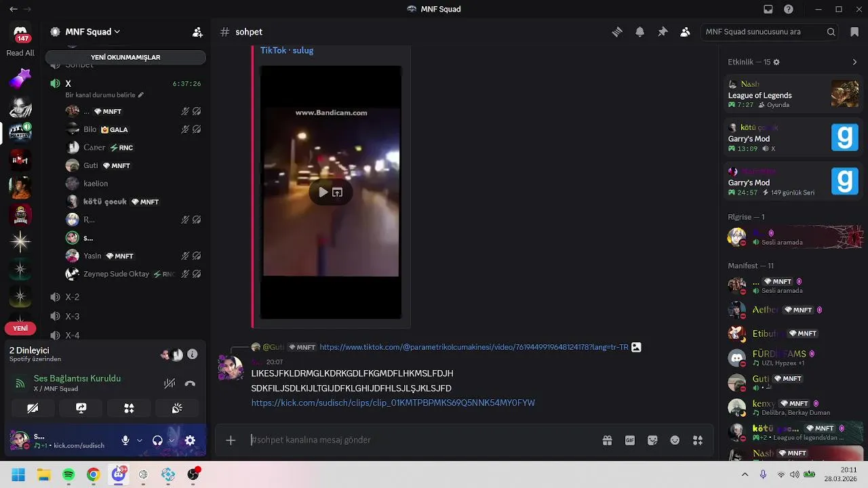Click Ses Bağlantısı Kuruldu connection status
868x488 pixels.
77,378
